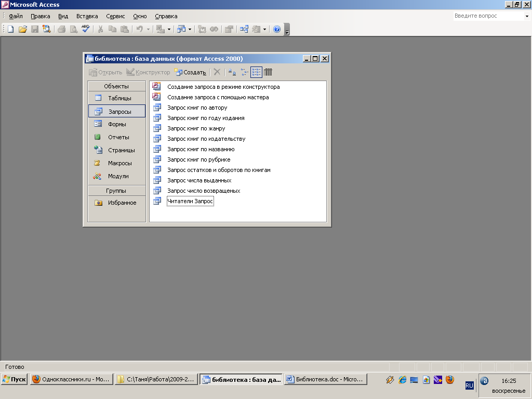The image size is (532, 399).
Task: Click the Script editor chain-link toolbar icon
Action: tap(214, 29)
